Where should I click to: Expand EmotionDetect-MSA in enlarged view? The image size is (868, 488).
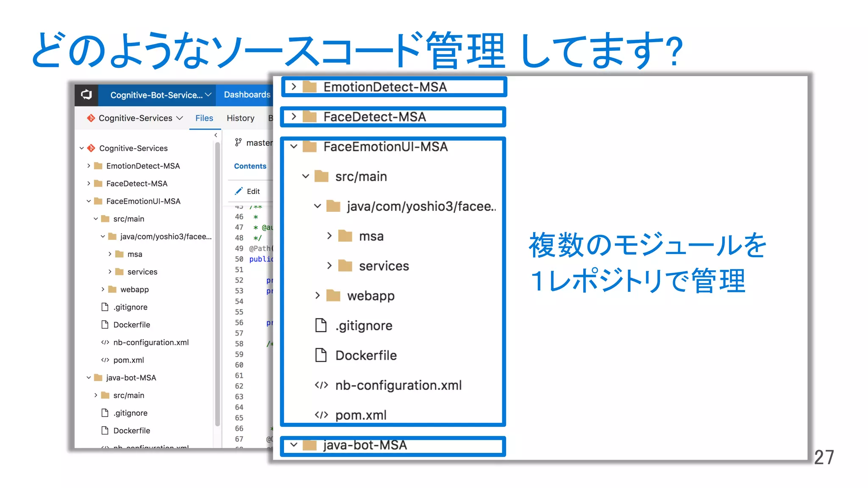pos(294,87)
